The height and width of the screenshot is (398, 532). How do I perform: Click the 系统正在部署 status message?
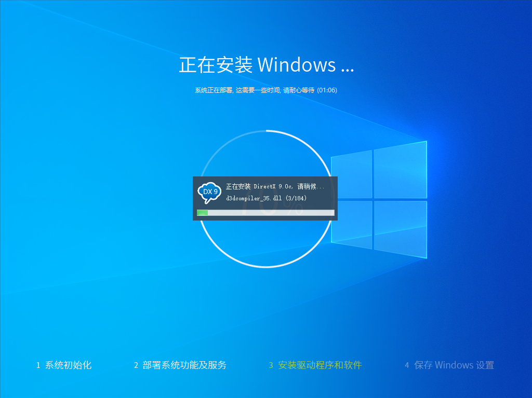266,90
